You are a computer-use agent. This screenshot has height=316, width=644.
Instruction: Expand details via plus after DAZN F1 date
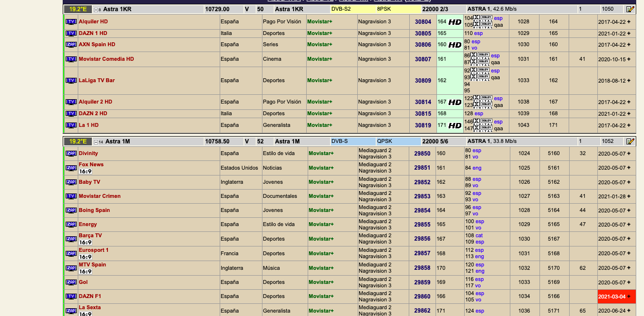pos(628,297)
